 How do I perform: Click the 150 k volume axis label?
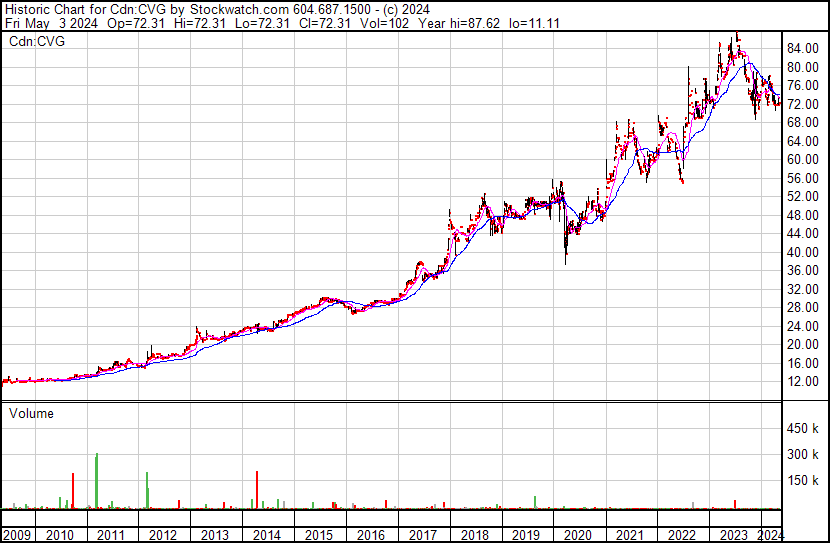click(x=803, y=481)
